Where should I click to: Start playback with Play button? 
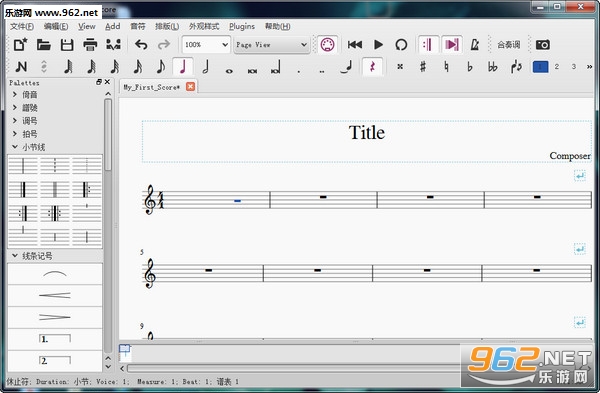click(378, 45)
